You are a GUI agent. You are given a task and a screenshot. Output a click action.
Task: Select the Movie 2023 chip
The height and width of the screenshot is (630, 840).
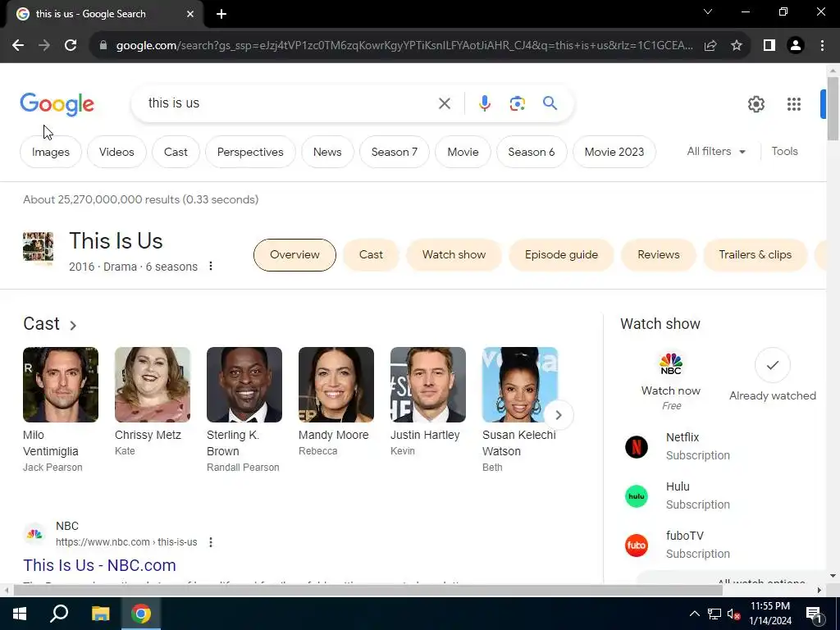(x=614, y=152)
